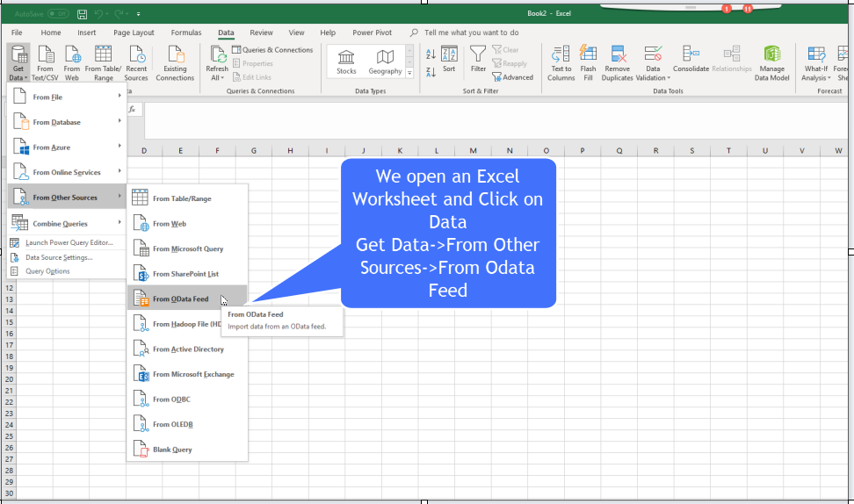Open the Consolidate tool
This screenshot has width=854, height=504.
(691, 59)
